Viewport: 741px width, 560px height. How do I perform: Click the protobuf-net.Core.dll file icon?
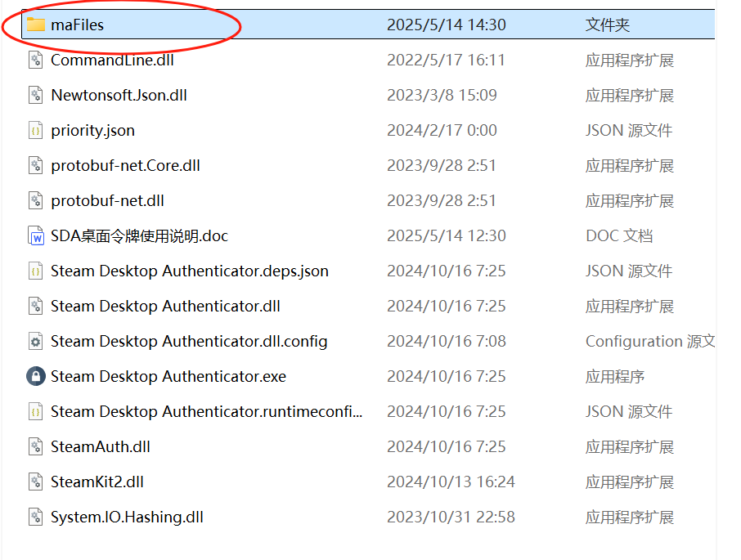(36, 165)
